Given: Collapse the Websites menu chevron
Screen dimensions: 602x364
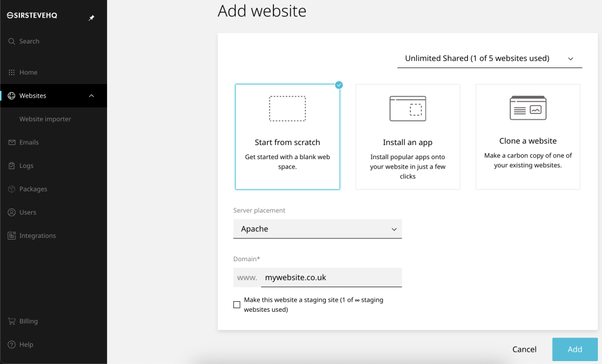Looking at the screenshot, I should click(x=91, y=96).
